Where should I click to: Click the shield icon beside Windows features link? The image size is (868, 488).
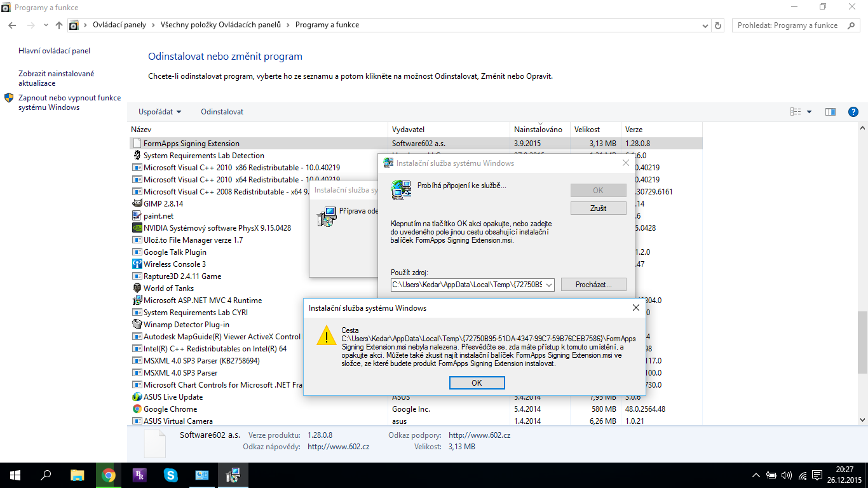coord(9,98)
